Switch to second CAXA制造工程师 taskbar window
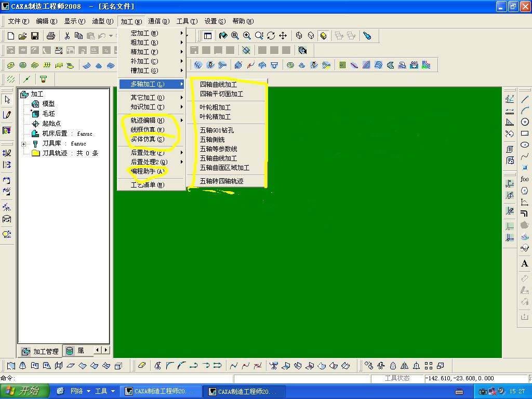This screenshot has width=532, height=399. (x=245, y=392)
